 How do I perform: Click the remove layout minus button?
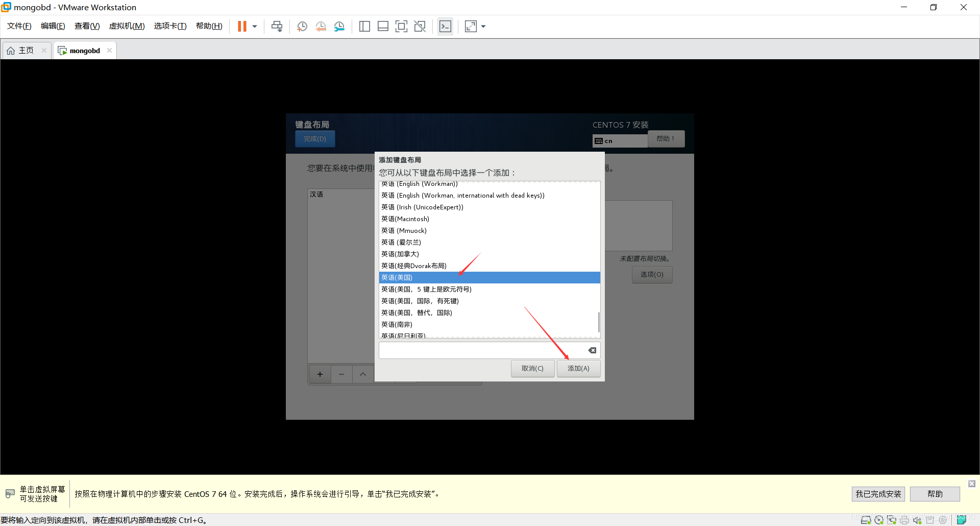click(x=341, y=374)
